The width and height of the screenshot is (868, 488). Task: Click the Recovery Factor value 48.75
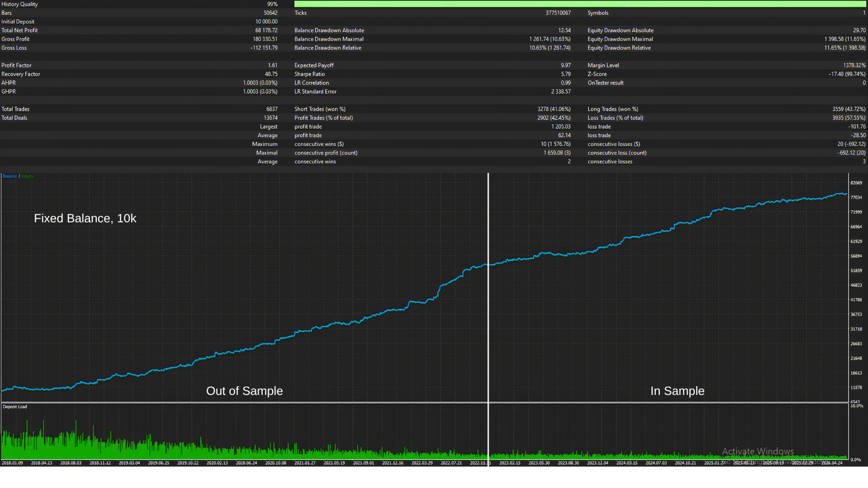coord(271,74)
